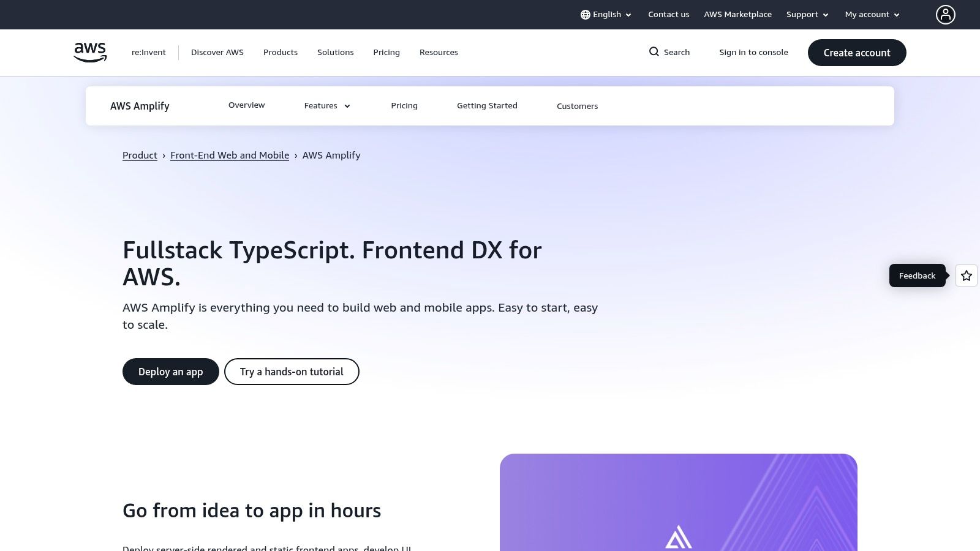Open the re:Invent menu item
This screenshot has height=551, width=980.
click(149, 53)
